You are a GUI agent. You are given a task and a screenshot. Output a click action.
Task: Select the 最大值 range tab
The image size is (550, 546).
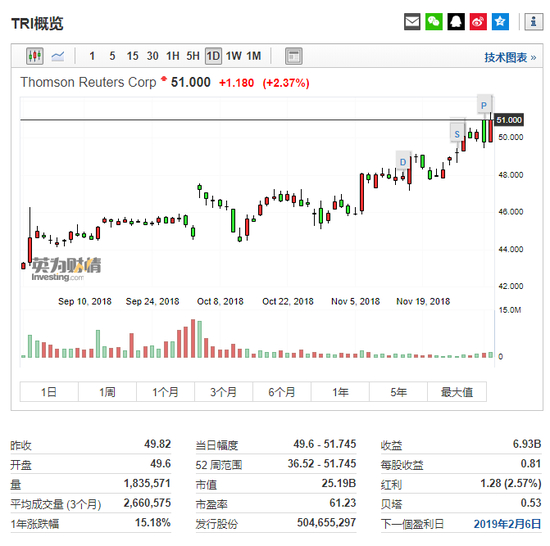(457, 392)
